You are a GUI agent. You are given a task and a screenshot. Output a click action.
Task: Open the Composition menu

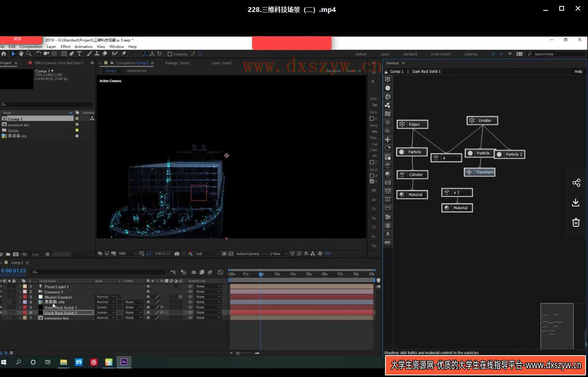click(x=31, y=47)
